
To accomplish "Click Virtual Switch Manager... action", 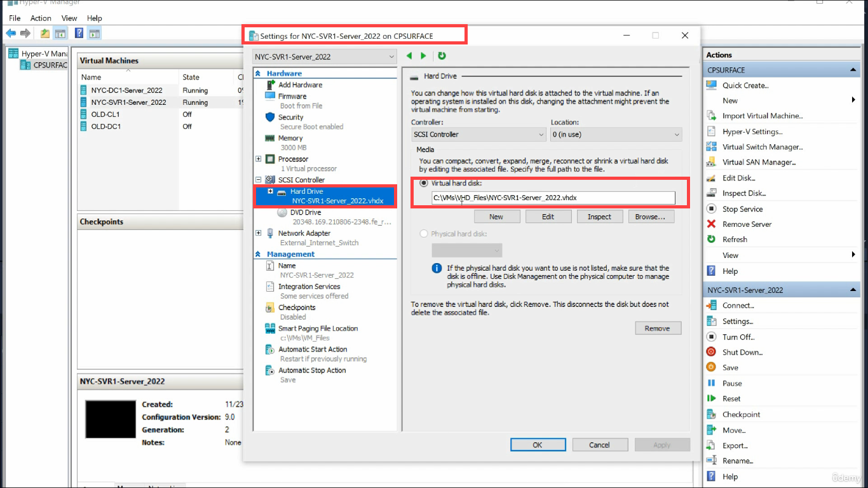I will (x=763, y=147).
